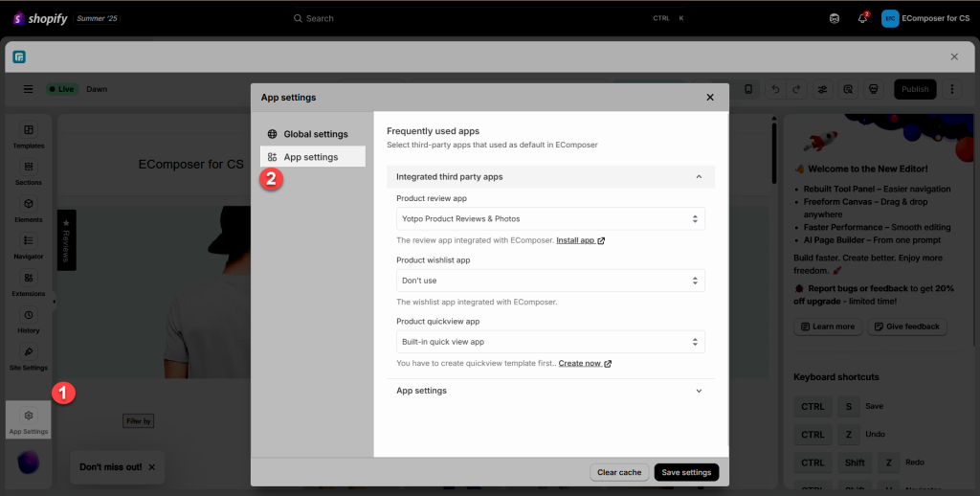Collapse the left sidebar arrow handle
Image resolution: width=980 pixels, height=496 pixels.
tap(54, 302)
